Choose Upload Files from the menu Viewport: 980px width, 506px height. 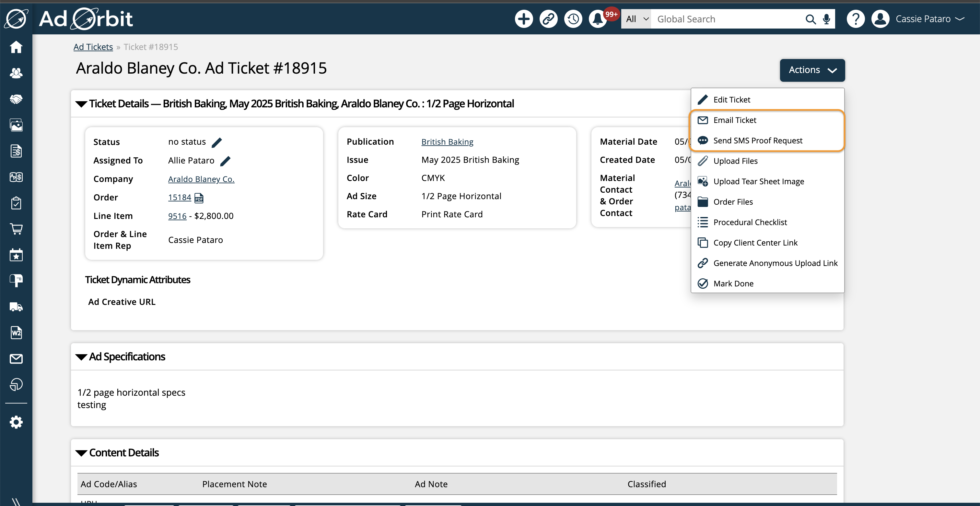767,161
